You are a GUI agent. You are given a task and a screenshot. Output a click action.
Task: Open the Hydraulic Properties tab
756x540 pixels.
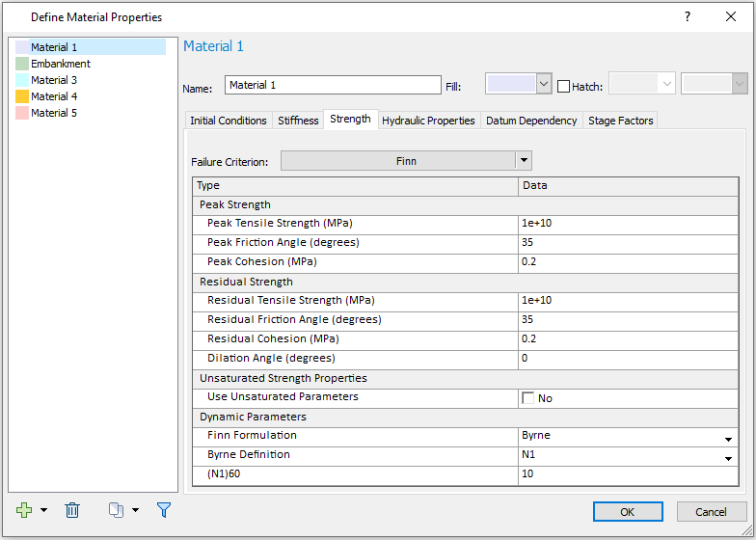[x=428, y=121]
